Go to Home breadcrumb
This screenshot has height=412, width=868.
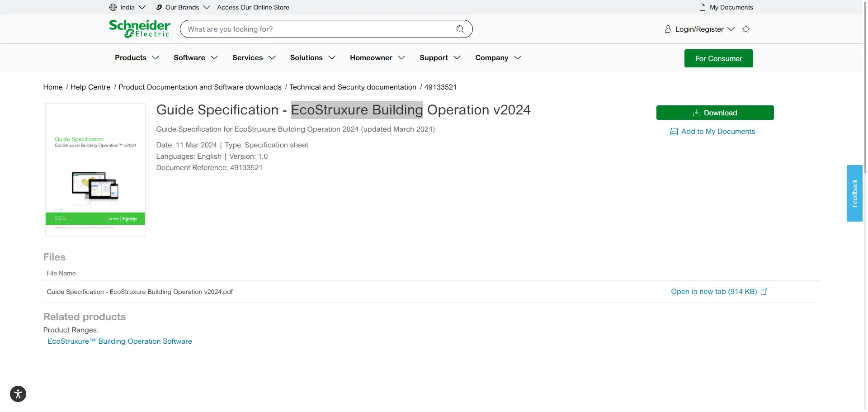coord(53,87)
